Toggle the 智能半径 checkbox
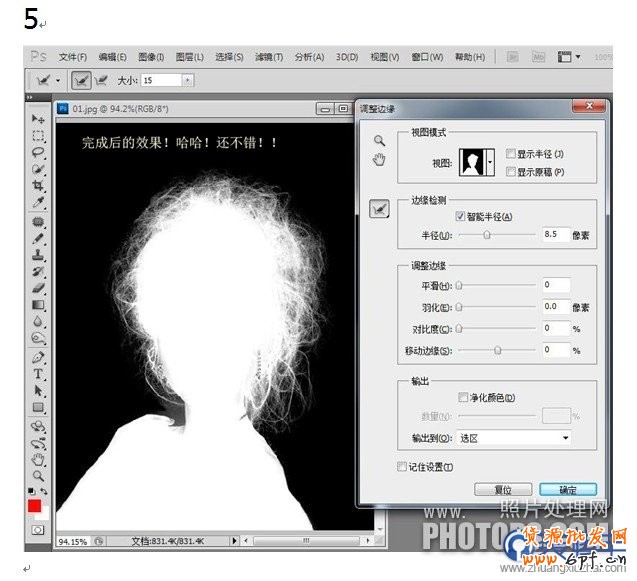The image size is (637, 581). (460, 216)
